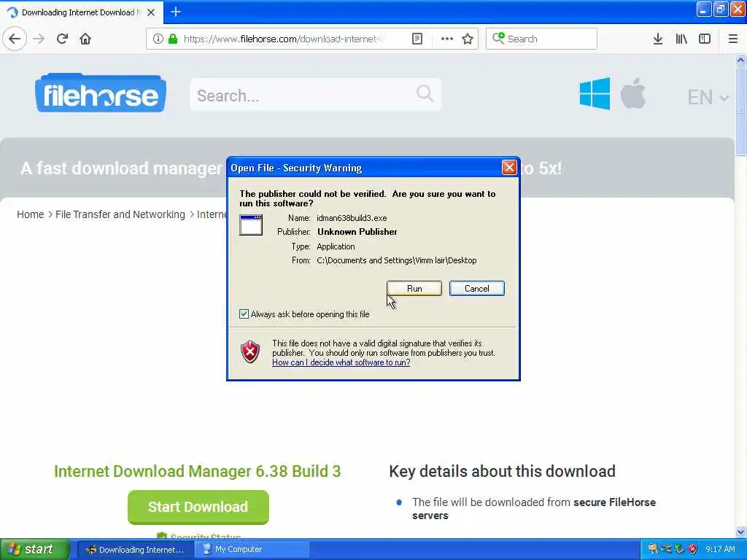The height and width of the screenshot is (560, 747).
Task: Reload the page with the refresh icon
Action: coord(62,39)
